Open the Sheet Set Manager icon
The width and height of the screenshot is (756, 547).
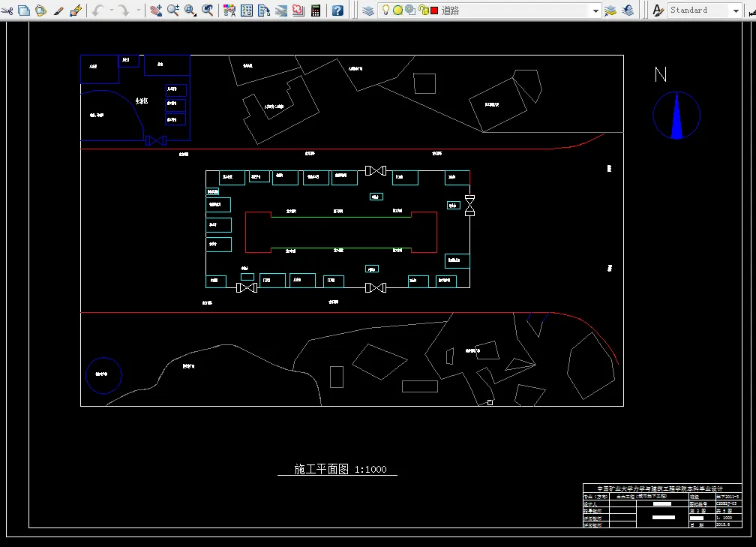[x=281, y=11]
